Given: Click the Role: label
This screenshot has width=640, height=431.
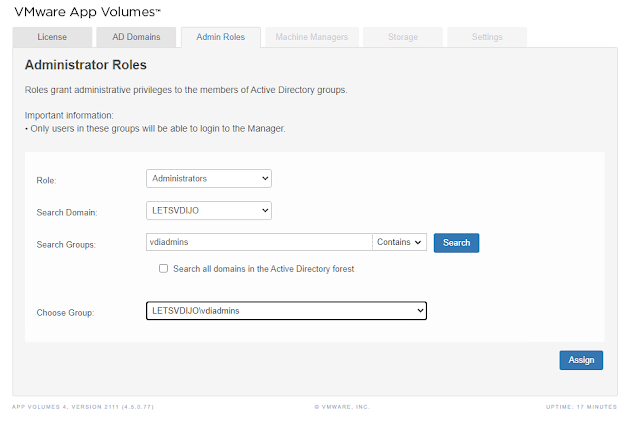Looking at the screenshot, I should [x=47, y=180].
